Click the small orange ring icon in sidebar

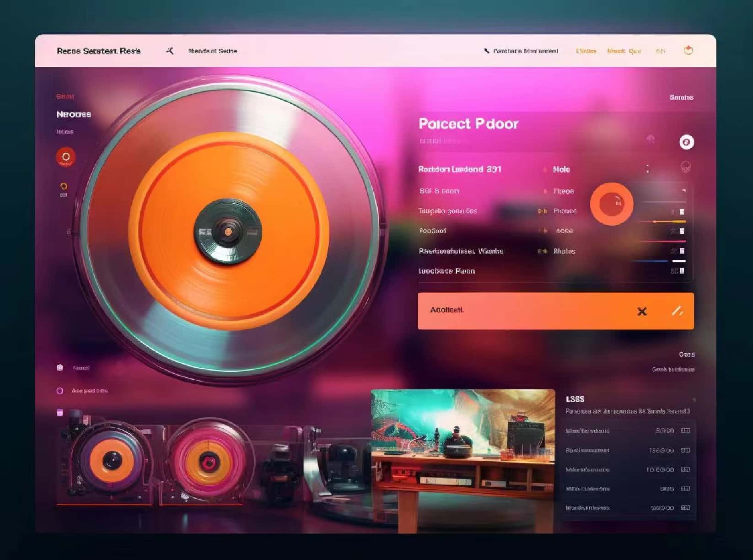tap(64, 186)
